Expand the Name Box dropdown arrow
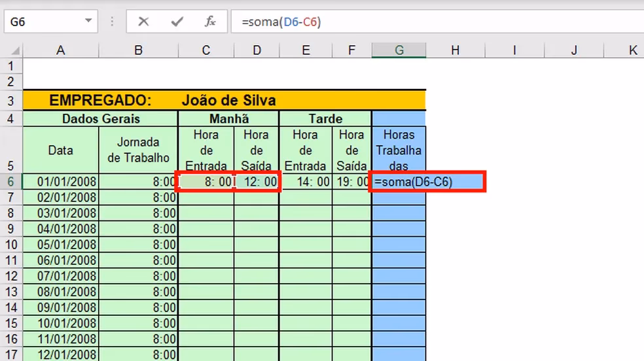The height and width of the screenshot is (361, 644). 88,20
